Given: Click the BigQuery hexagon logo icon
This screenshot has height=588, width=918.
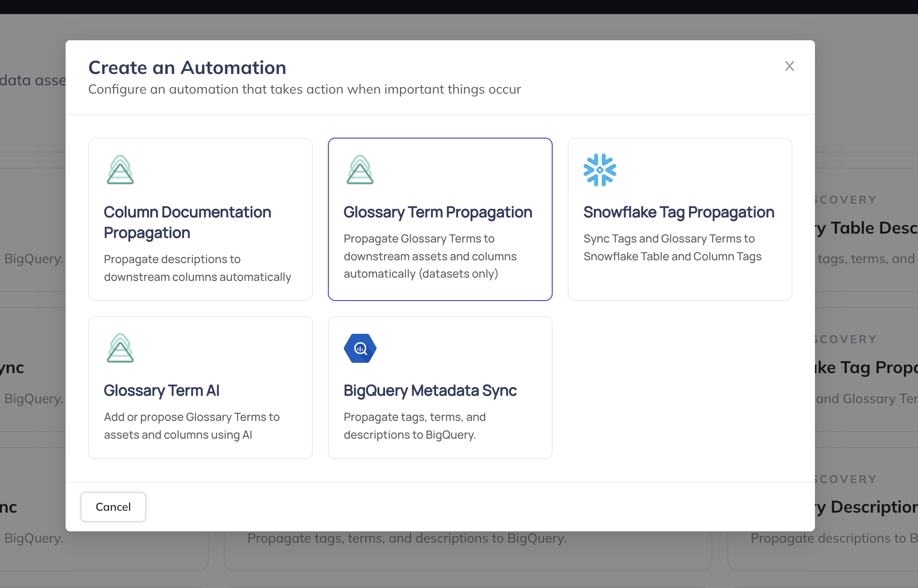Looking at the screenshot, I should coord(360,348).
